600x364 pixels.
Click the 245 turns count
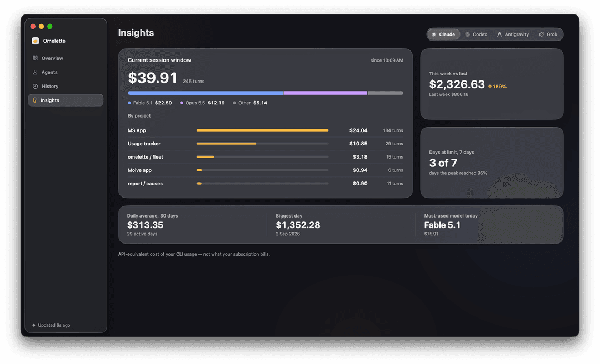point(194,82)
